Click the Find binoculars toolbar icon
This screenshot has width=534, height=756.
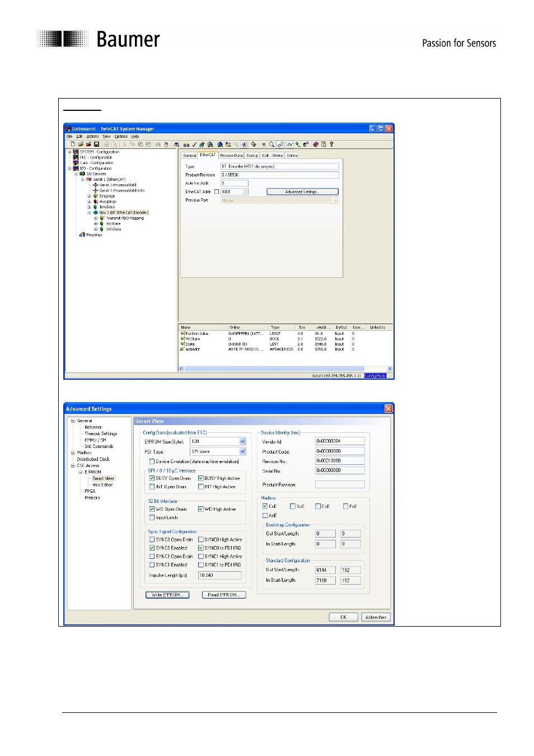[158, 144]
